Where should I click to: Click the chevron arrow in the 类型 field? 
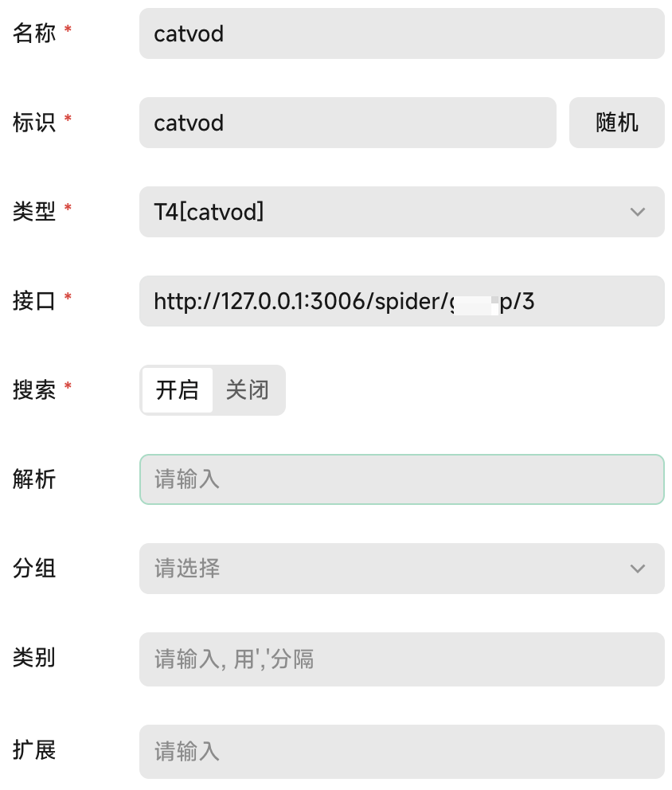tap(637, 212)
